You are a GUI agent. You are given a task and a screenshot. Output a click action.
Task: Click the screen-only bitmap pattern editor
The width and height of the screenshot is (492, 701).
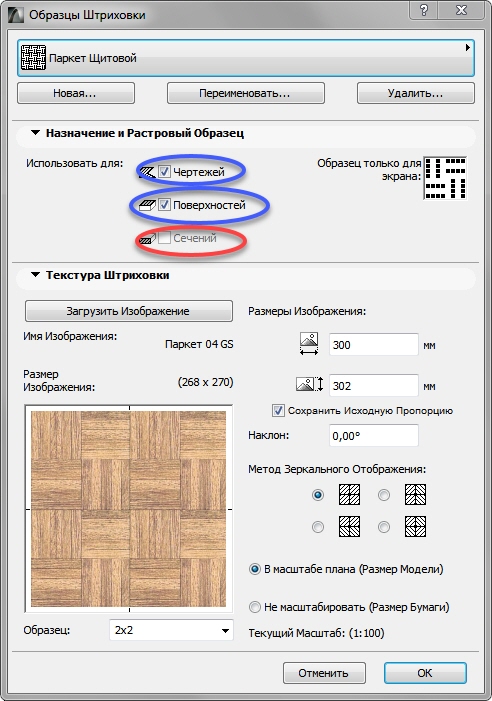[x=445, y=178]
